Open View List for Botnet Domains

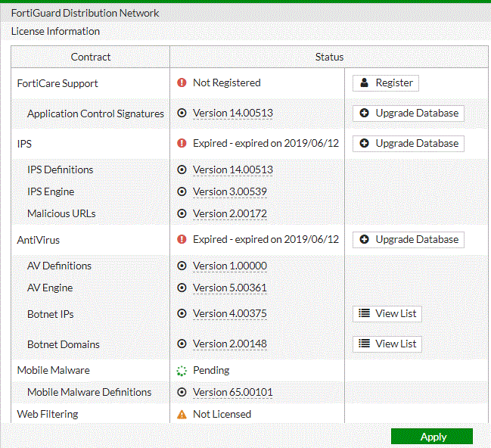[x=387, y=344]
